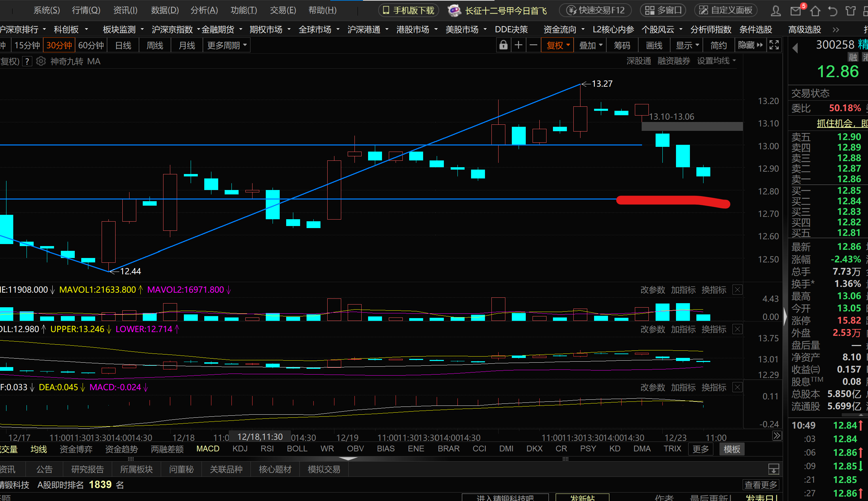Click the undo/back arrow icon
This screenshot has width=868, height=501.
point(832,11)
